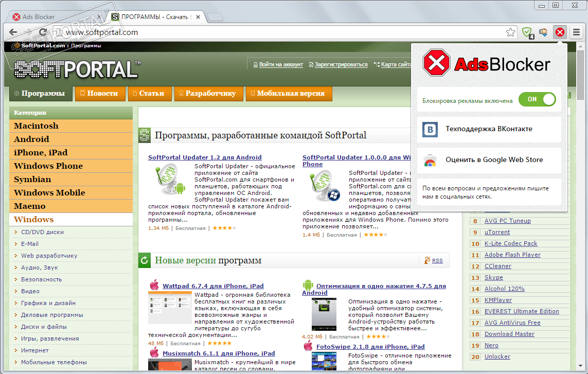
Task: Click the Войти на аккаунт link
Action: click(281, 64)
